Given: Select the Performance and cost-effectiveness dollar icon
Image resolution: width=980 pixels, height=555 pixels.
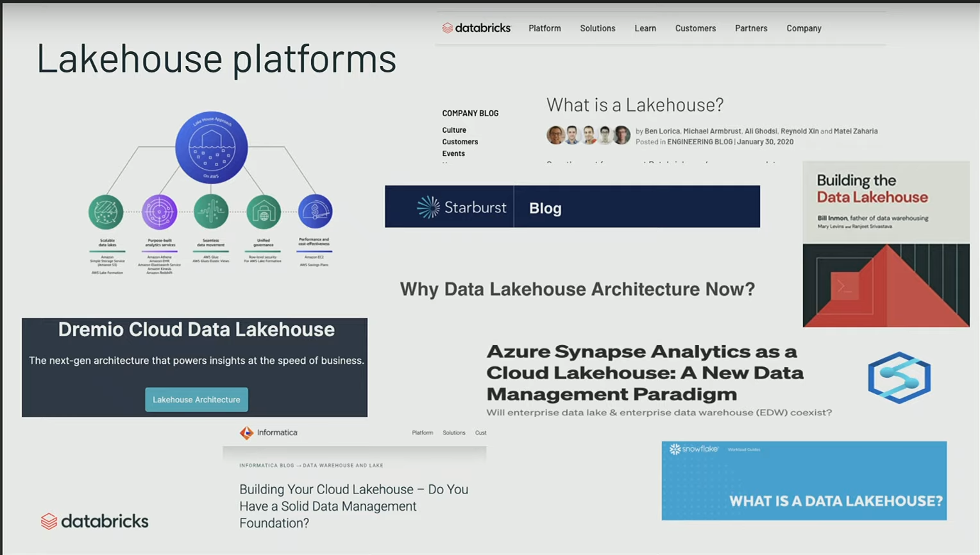Looking at the screenshot, I should [315, 212].
